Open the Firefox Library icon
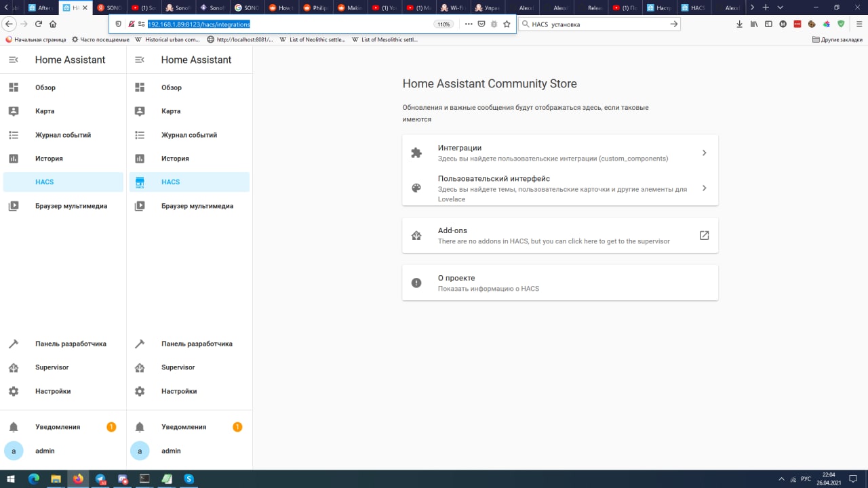 pyautogui.click(x=753, y=24)
